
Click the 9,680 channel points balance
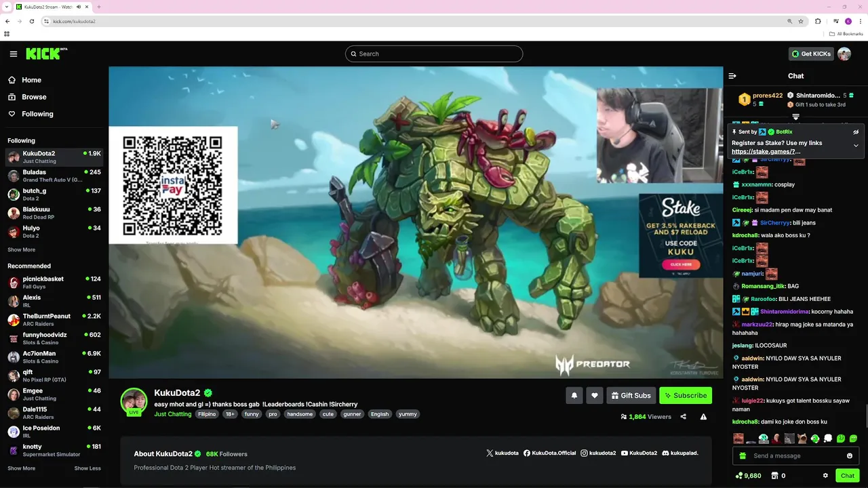748,476
